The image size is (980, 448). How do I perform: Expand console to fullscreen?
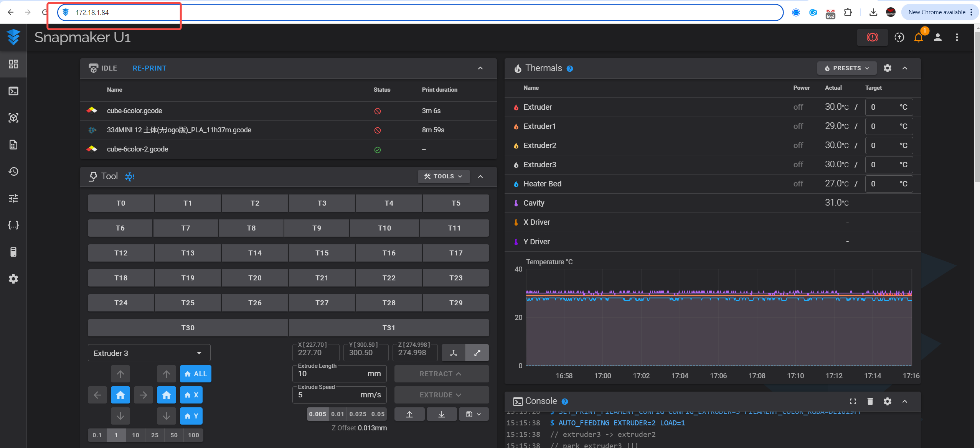(x=853, y=401)
